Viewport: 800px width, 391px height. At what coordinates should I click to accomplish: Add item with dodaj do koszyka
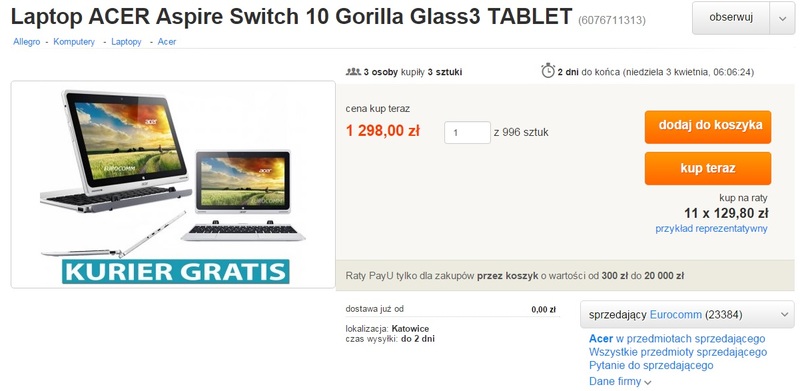708,127
